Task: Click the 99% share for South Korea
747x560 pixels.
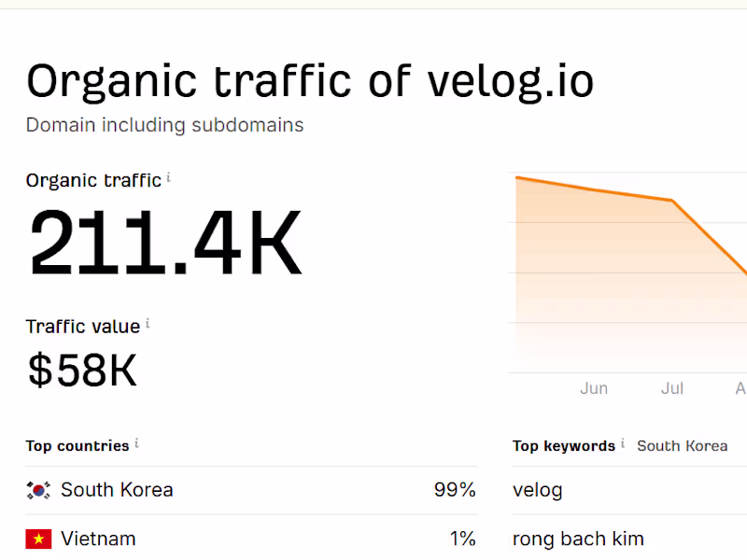Action: point(455,490)
